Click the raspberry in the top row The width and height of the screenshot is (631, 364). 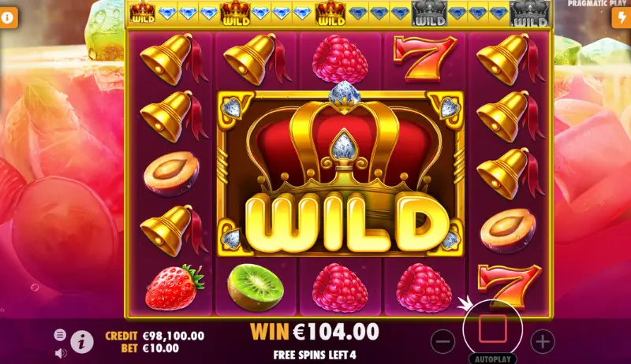(340, 59)
